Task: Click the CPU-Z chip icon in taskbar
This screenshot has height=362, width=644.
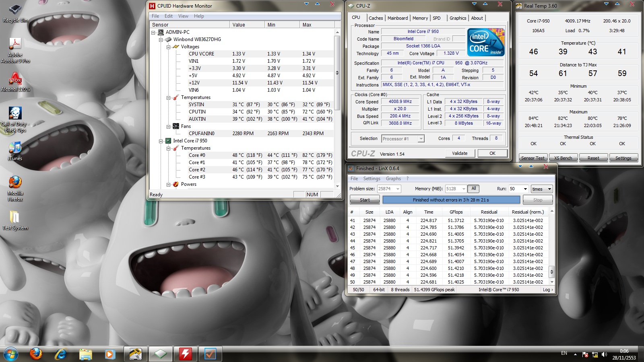Action: point(160,354)
